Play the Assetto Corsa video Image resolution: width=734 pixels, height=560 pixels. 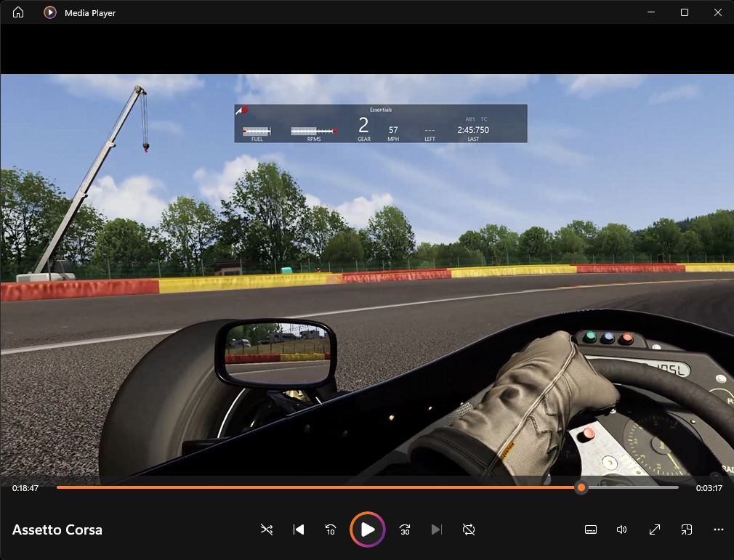[x=368, y=529]
